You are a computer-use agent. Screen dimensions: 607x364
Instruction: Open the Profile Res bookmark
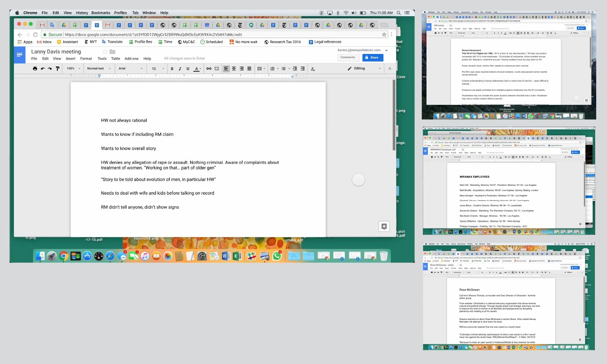tap(141, 42)
